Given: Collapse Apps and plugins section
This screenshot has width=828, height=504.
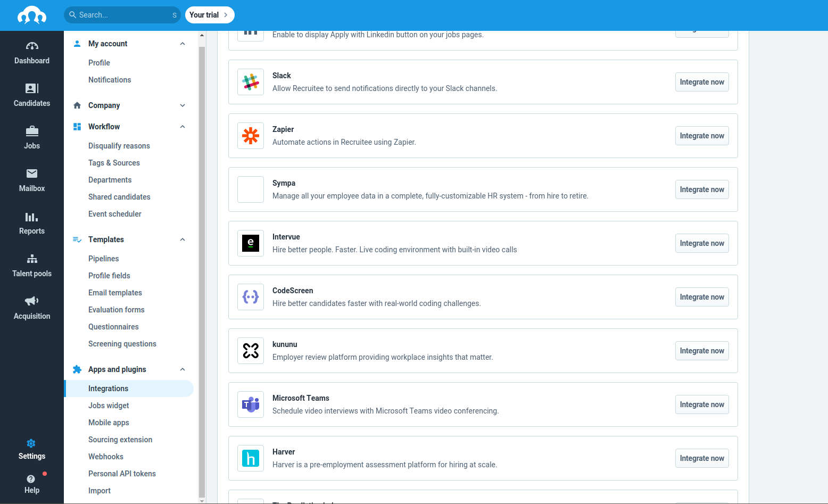Looking at the screenshot, I should click(x=183, y=369).
